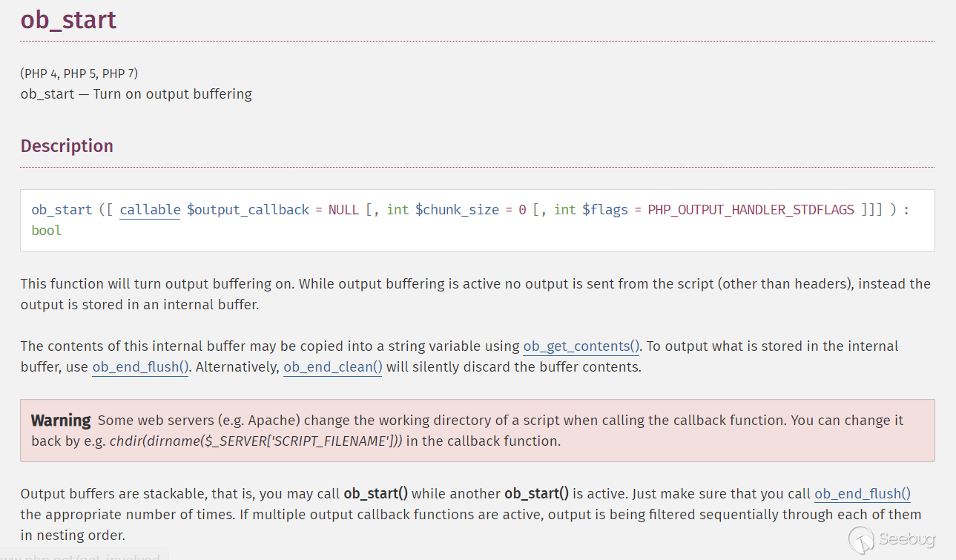Image resolution: width=956 pixels, height=560 pixels.
Task: Select the bold Warning label
Action: 61,421
